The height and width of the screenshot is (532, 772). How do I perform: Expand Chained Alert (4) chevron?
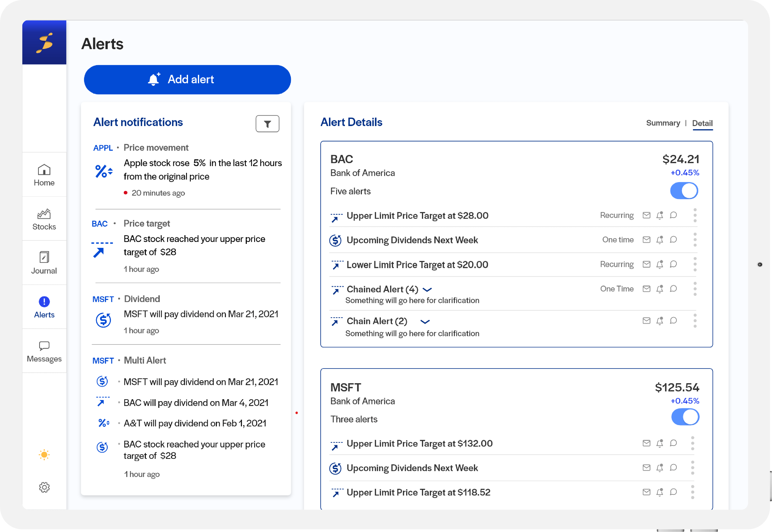(x=427, y=289)
